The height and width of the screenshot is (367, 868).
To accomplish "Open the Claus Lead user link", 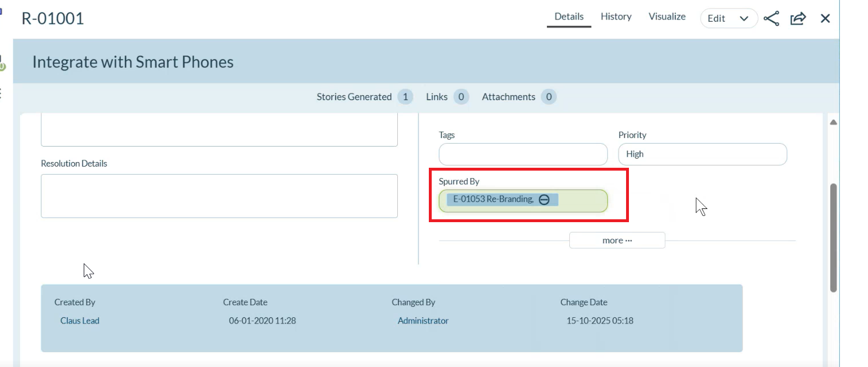I will [80, 321].
